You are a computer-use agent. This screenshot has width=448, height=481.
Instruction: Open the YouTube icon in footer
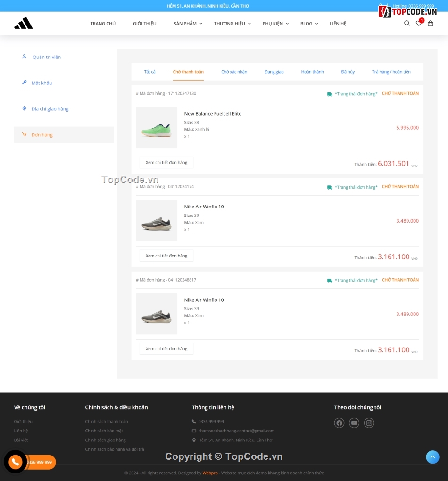point(354,423)
